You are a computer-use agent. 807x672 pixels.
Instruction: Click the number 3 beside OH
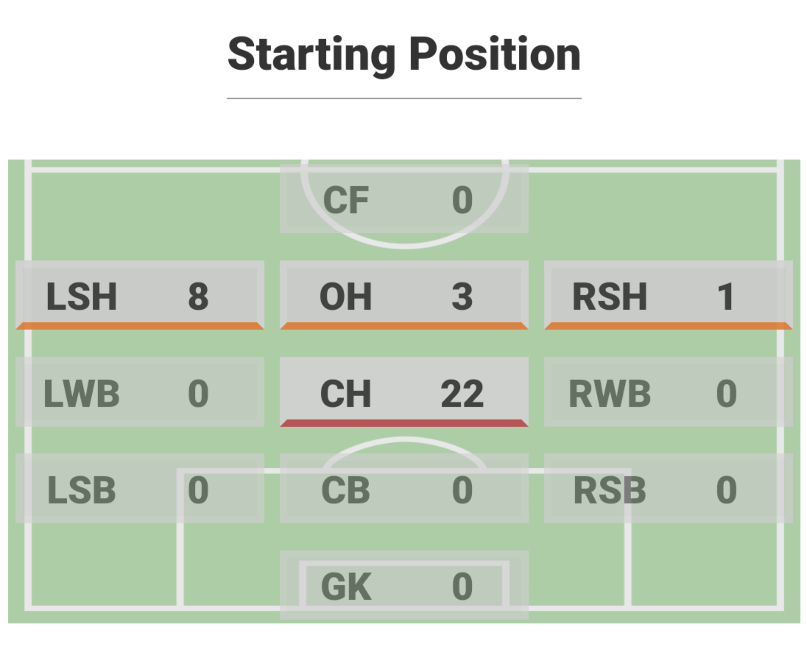click(x=462, y=296)
